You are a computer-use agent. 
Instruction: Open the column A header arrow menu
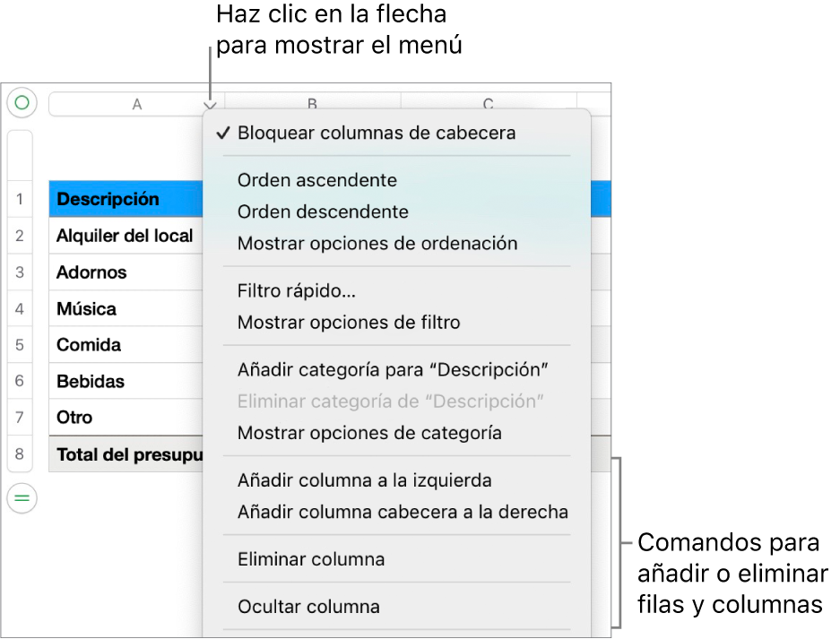pos(210,105)
